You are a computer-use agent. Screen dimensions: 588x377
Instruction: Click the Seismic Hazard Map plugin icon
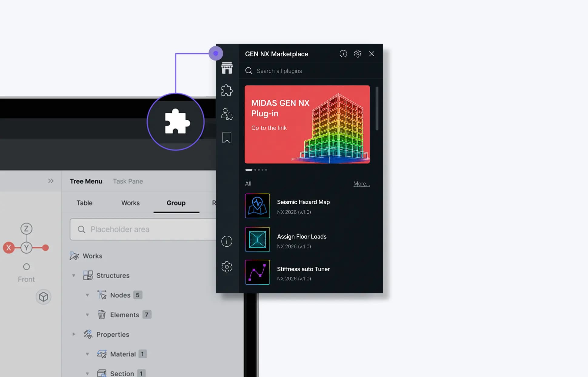click(x=257, y=206)
